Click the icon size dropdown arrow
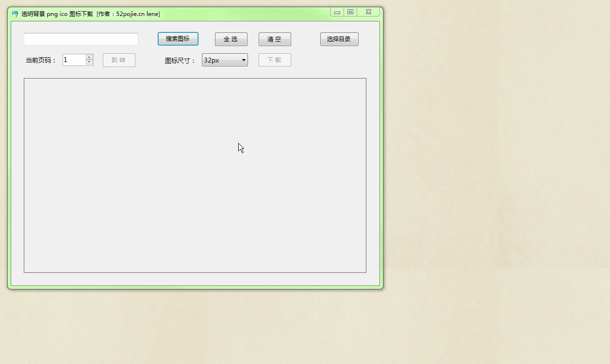Image resolution: width=610 pixels, height=364 pixels. coord(244,60)
